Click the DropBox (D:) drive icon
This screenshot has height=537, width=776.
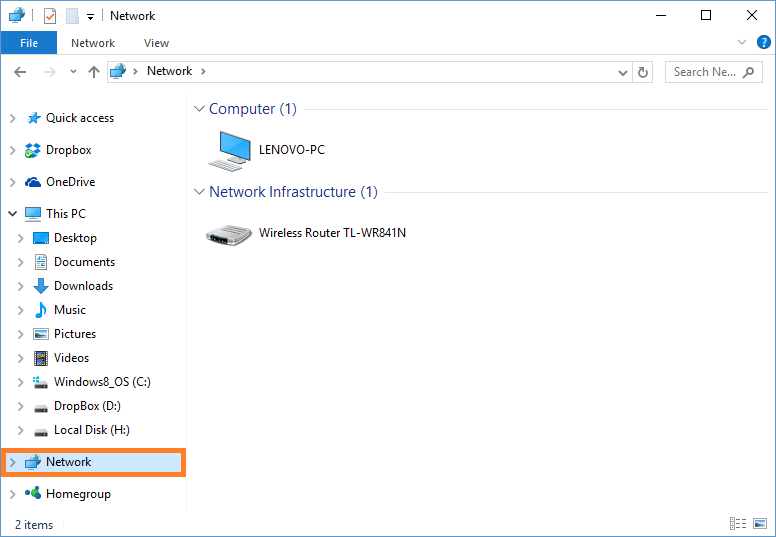[x=41, y=408]
